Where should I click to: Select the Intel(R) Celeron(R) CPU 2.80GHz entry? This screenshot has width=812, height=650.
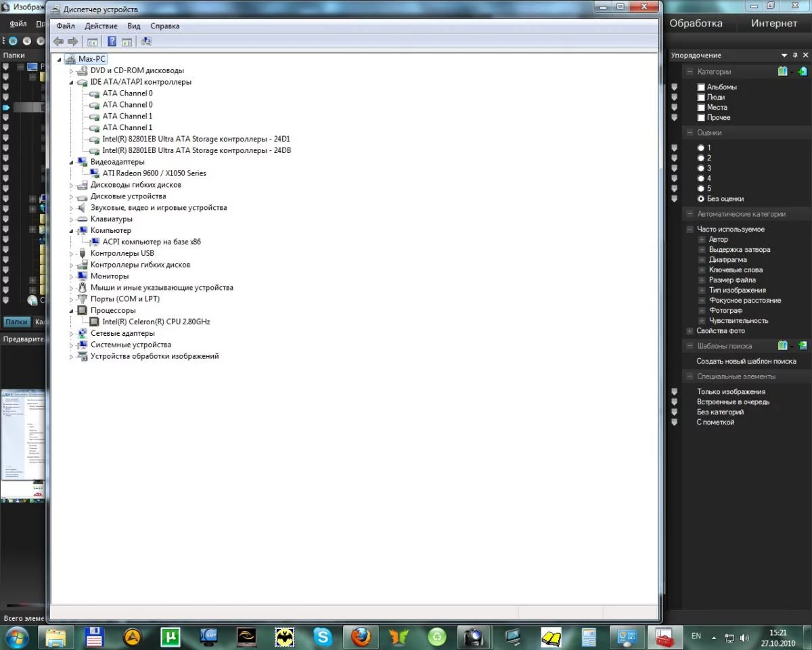point(156,322)
